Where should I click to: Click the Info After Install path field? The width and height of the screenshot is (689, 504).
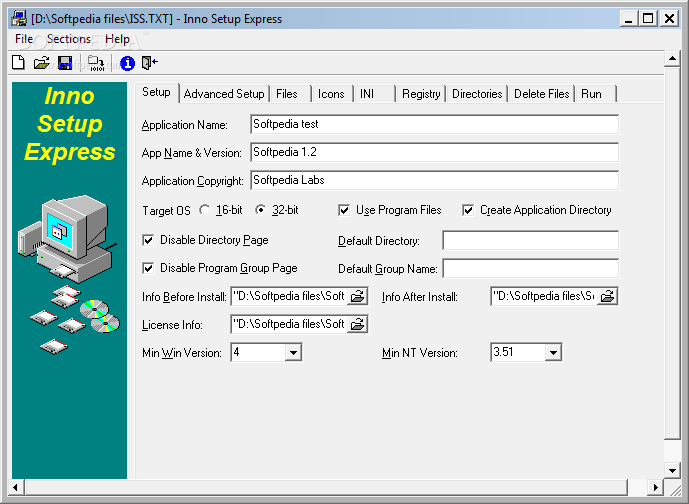(x=544, y=296)
